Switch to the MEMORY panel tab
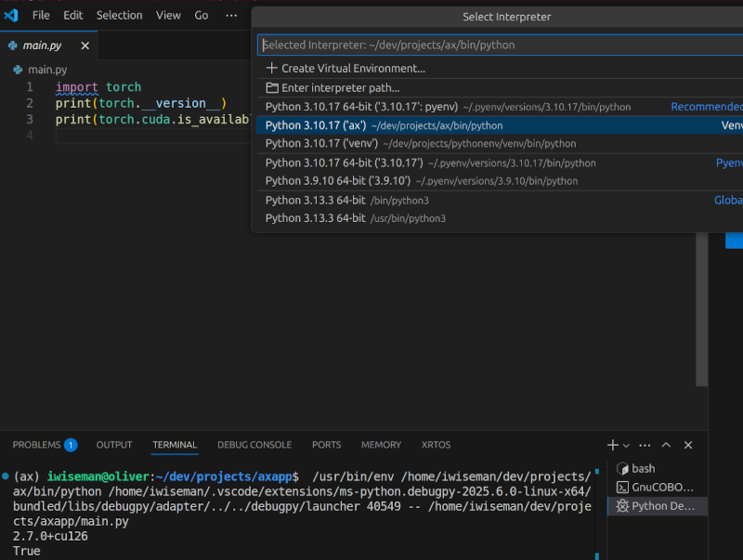This screenshot has width=743, height=560. coord(381,445)
